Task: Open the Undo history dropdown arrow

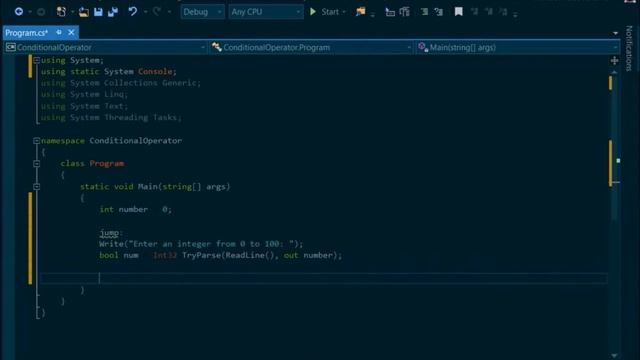Action: click(x=145, y=12)
